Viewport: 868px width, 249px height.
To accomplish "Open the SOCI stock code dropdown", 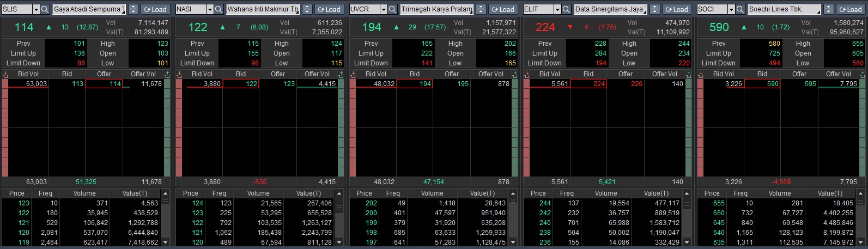I will coord(731,9).
